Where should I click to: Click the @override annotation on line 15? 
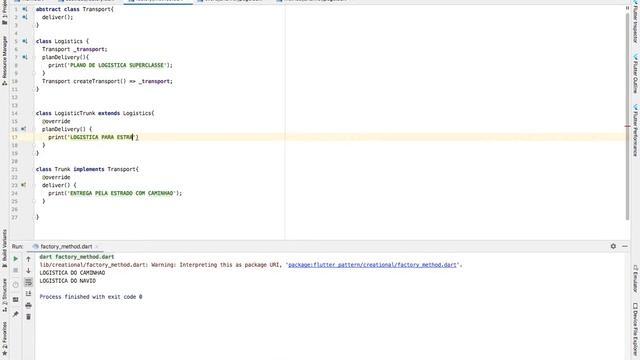pyautogui.click(x=56, y=121)
